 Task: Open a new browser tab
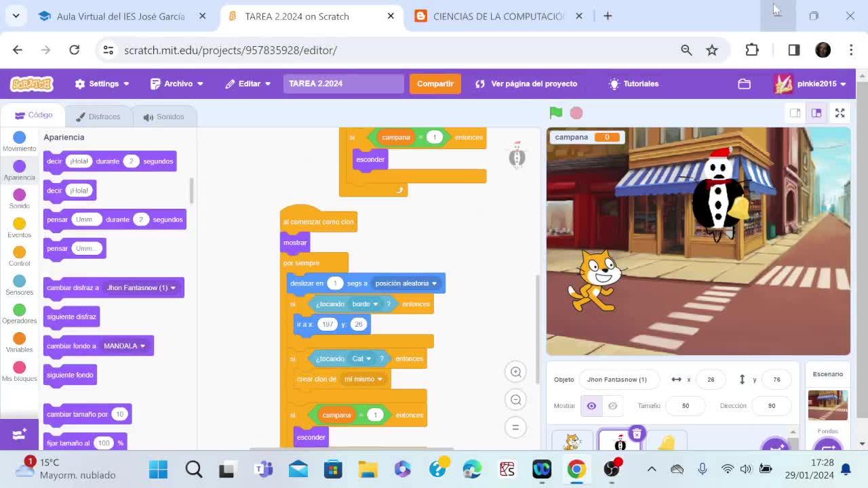608,16
